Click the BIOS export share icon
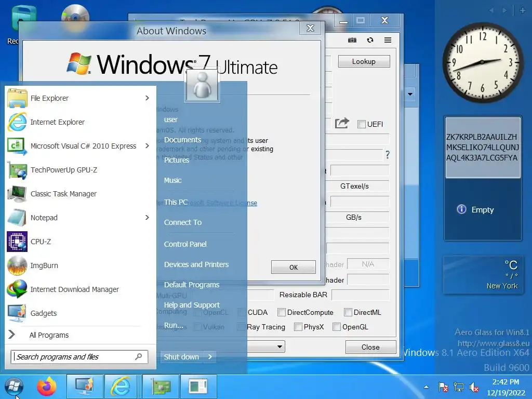This screenshot has width=532, height=399. click(x=342, y=123)
